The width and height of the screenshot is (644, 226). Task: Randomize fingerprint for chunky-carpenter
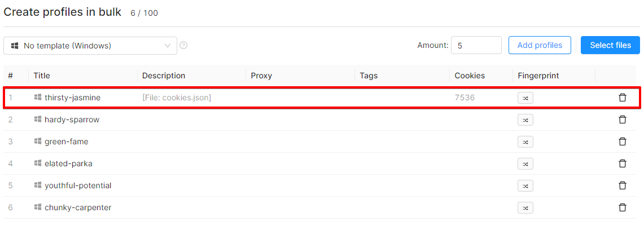pos(525,207)
